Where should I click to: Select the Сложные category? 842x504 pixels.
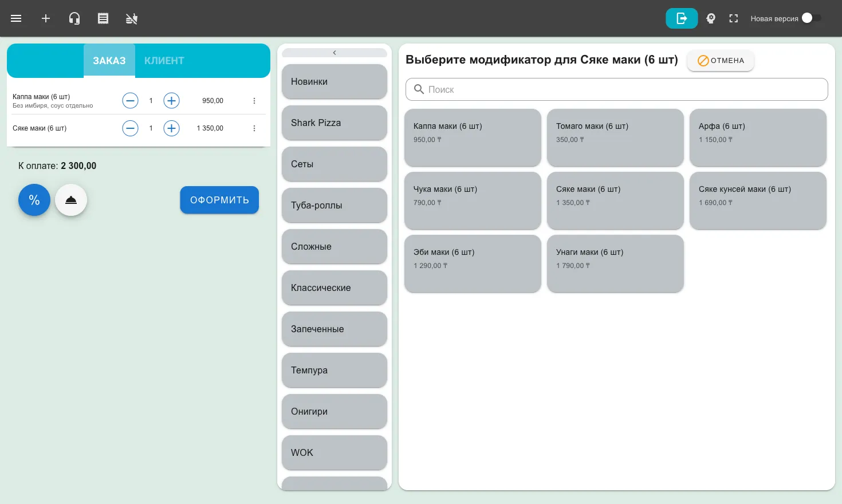335,246
